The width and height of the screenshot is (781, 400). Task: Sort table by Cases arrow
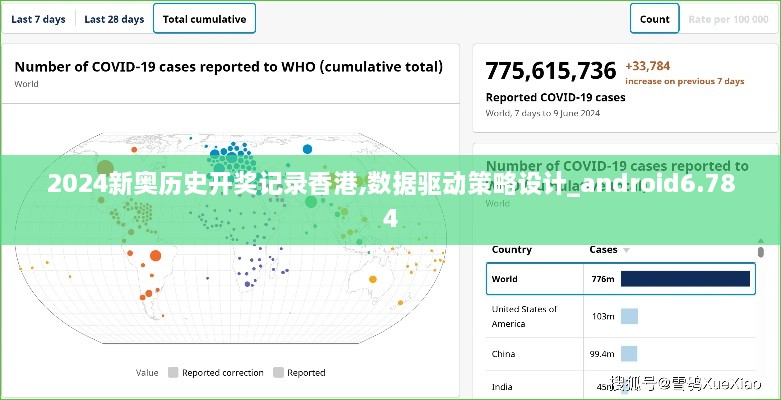(x=627, y=250)
